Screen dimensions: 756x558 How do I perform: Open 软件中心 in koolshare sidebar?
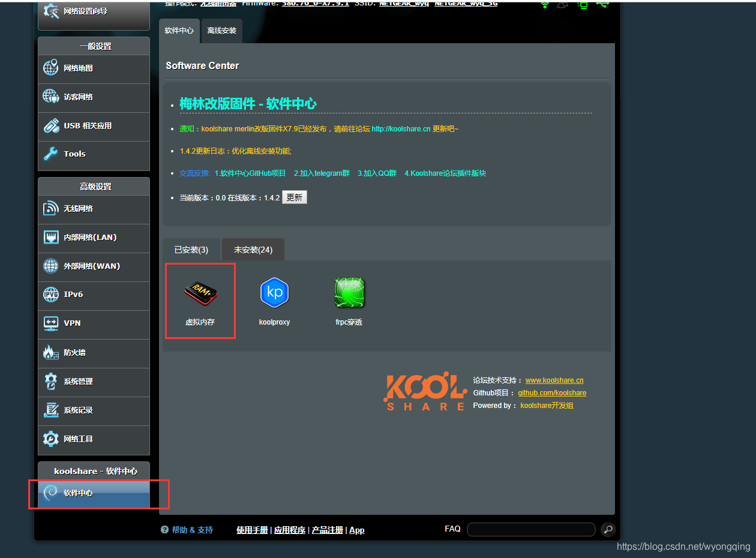[x=94, y=493]
